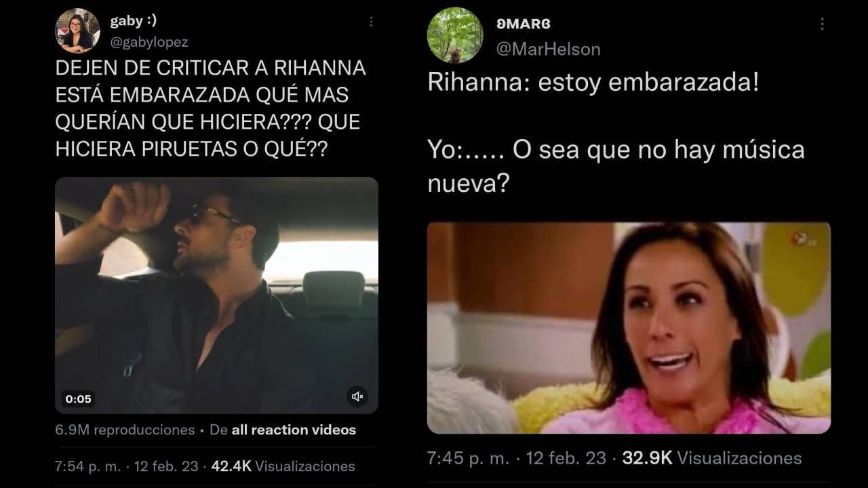The height and width of the screenshot is (488, 868).
Task: Click the 6.9M reproducciones view count
Action: [125, 430]
